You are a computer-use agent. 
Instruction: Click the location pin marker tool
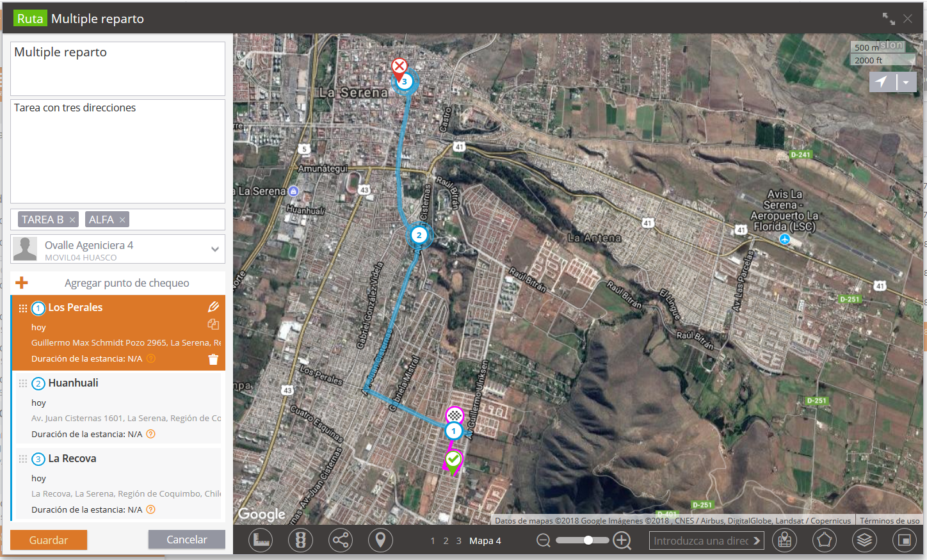pyautogui.click(x=380, y=540)
